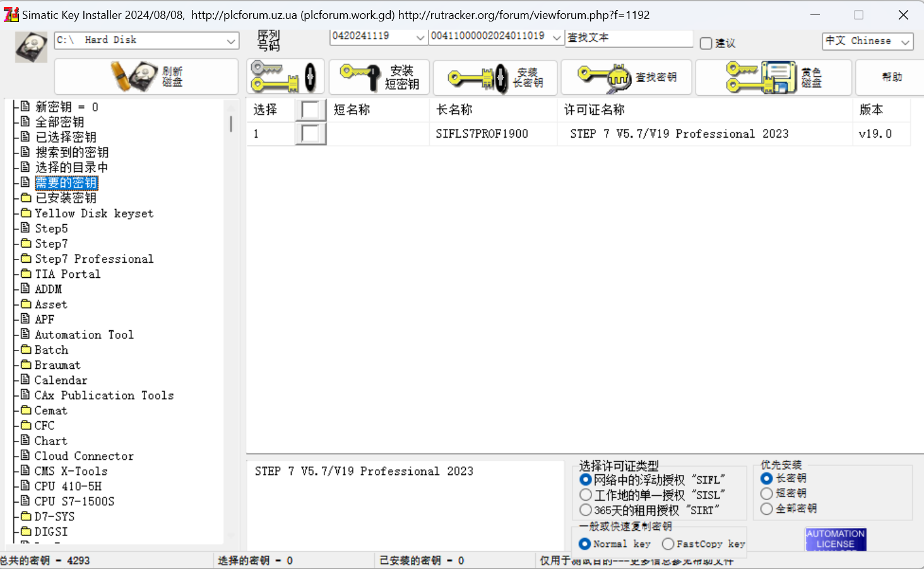Open the C:\ Hard Disk drive dropdown

[231, 40]
